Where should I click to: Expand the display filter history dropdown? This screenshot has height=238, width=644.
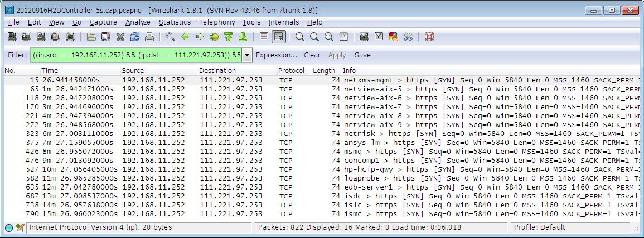pyautogui.click(x=247, y=55)
